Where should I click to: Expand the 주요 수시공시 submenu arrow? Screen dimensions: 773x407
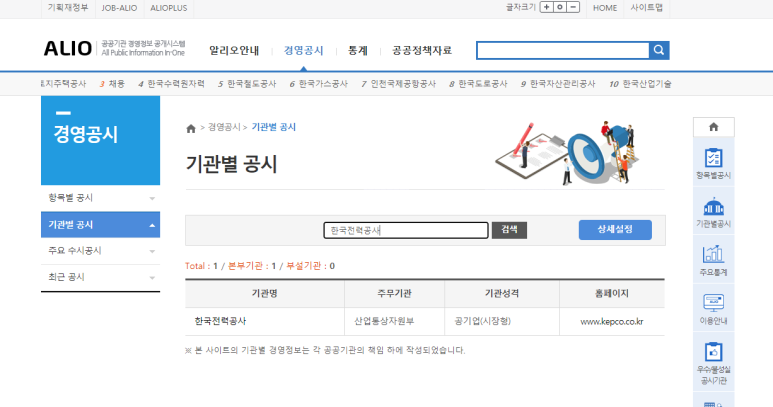click(x=152, y=251)
